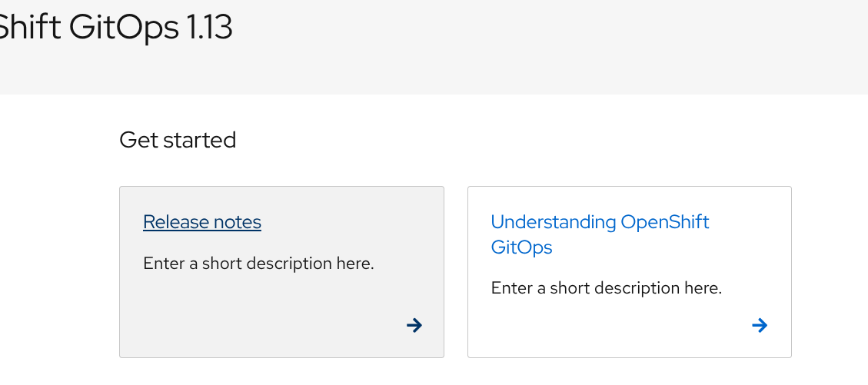
Task: Click the Get started heading
Action: click(178, 140)
